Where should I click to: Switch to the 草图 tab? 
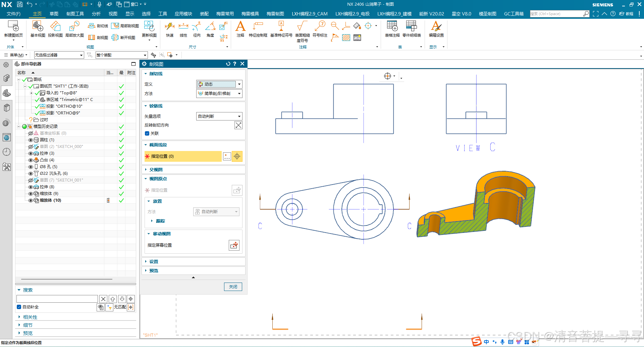tap(54, 14)
